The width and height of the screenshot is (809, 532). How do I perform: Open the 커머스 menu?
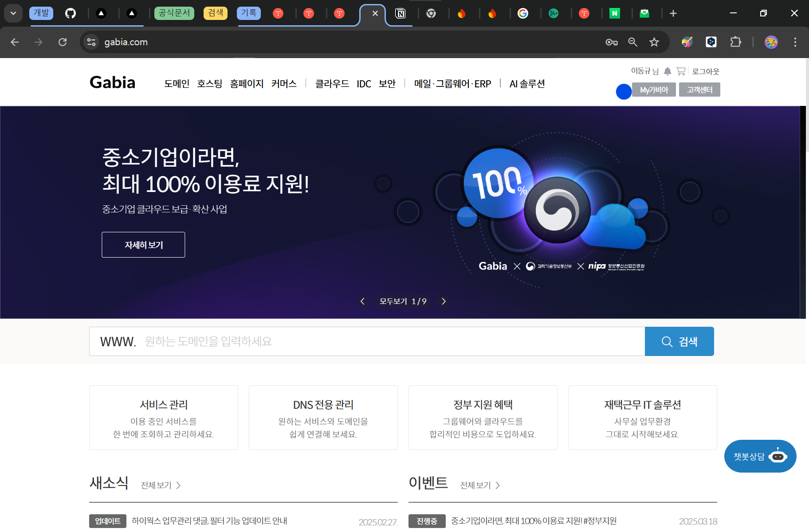[x=284, y=84]
